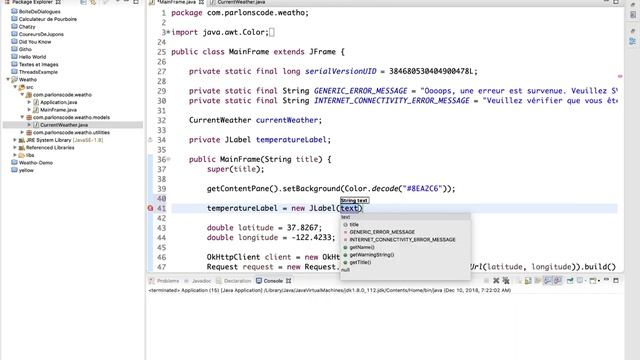Click the Package Explorer view title

tap(32, 2)
